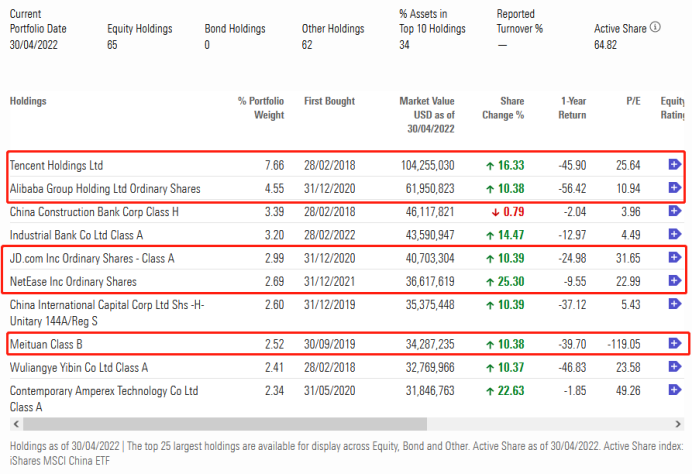This screenshot has width=693, height=475.
Task: Click equity rating icon for Meituan Class B
Action: point(674,344)
